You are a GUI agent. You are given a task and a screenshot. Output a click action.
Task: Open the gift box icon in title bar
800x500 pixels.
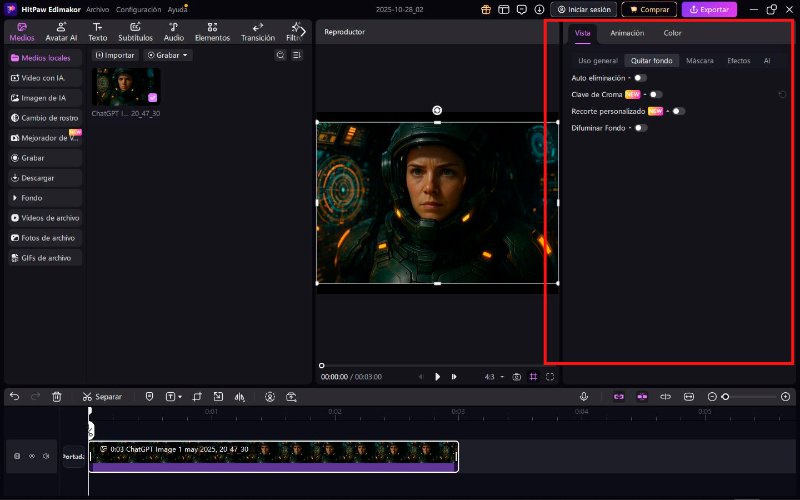(486, 9)
